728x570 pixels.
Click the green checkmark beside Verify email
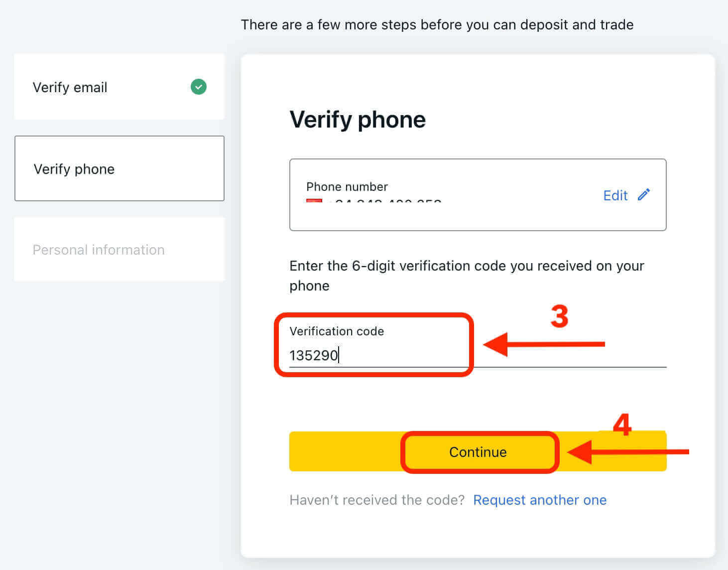pyautogui.click(x=198, y=87)
